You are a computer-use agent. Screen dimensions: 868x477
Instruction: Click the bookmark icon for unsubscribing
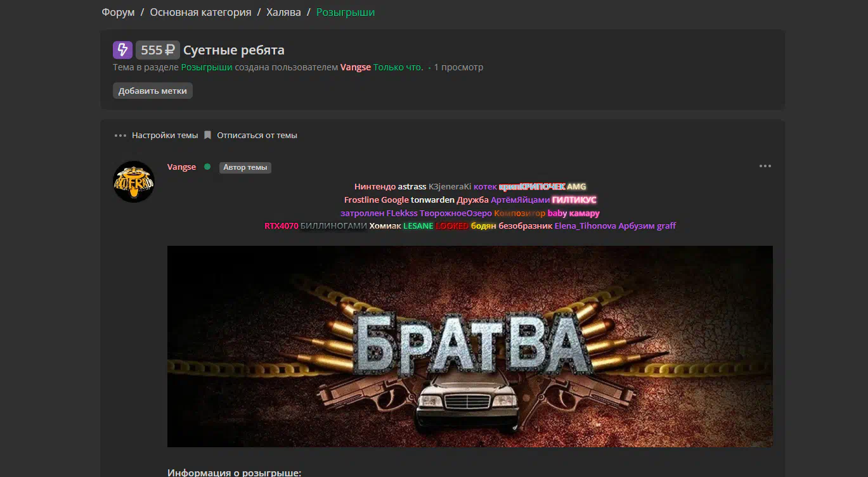point(207,136)
